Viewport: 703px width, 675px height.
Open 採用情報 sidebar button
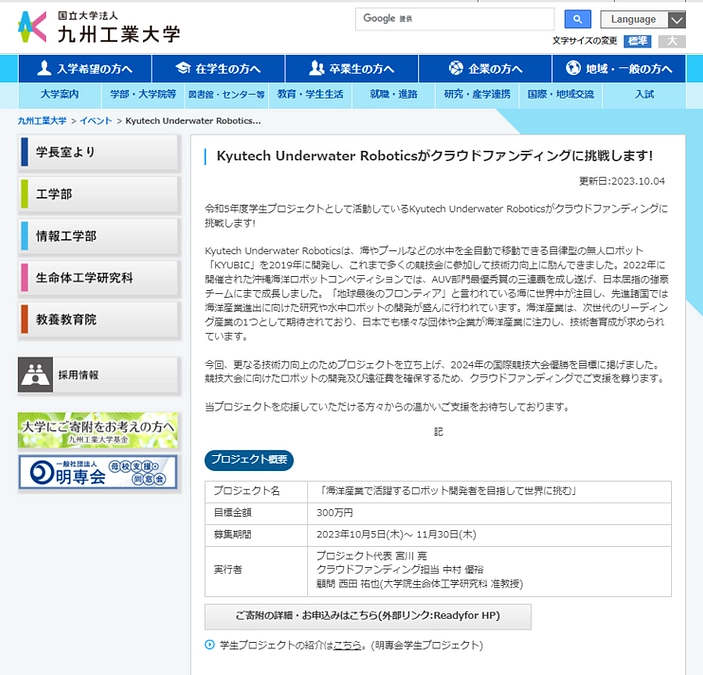pyautogui.click(x=99, y=375)
